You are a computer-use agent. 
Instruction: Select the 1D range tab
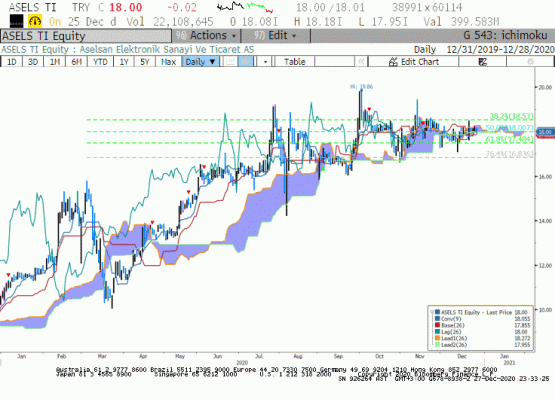(x=12, y=62)
